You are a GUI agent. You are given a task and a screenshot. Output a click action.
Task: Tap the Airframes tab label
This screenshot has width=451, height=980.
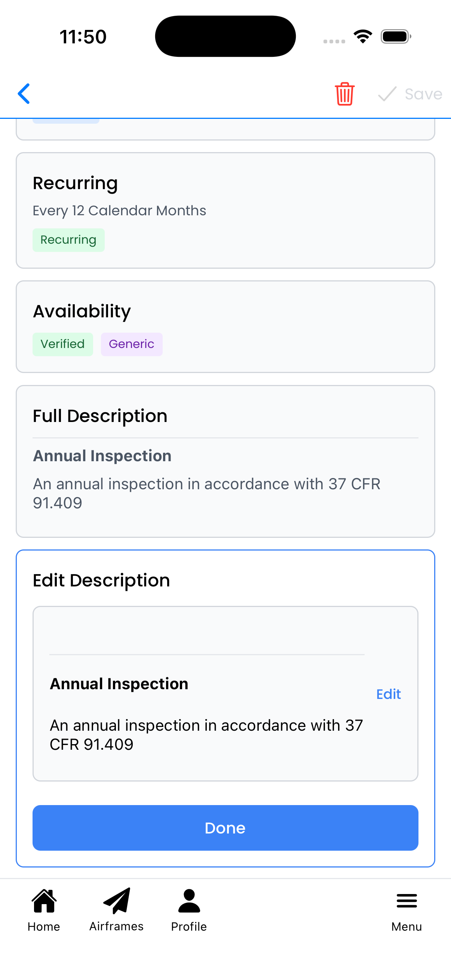[x=116, y=926]
